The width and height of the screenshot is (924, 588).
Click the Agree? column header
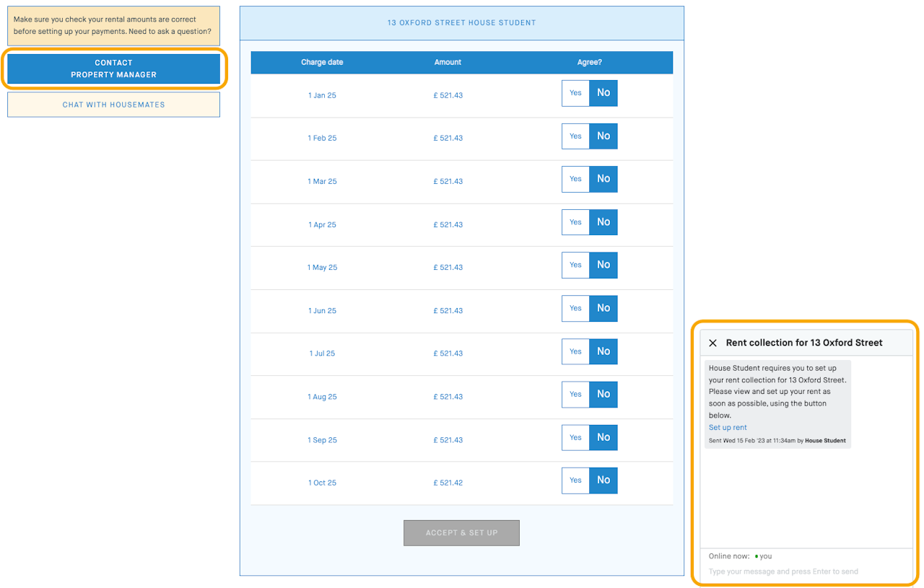point(590,62)
